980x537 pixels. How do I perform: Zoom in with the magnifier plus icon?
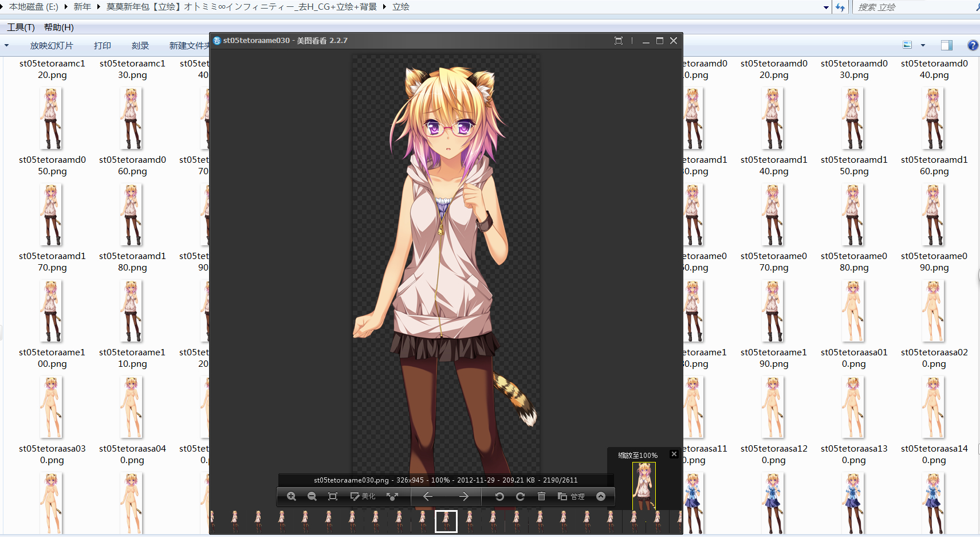[x=292, y=496]
